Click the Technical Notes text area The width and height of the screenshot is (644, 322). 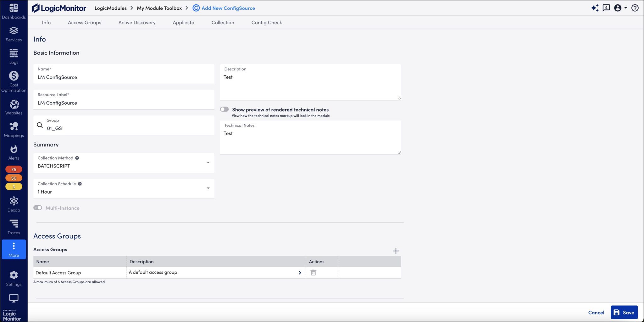tap(310, 138)
